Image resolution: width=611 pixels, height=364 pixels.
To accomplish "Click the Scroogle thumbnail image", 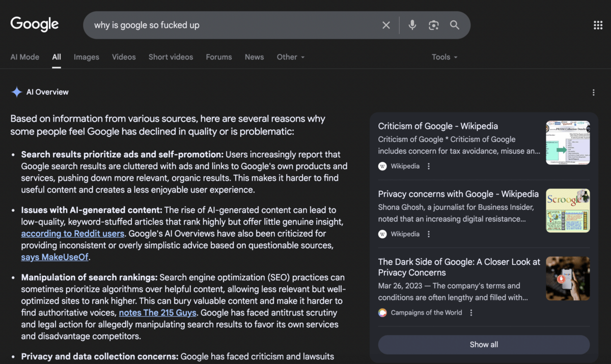I will tap(567, 211).
